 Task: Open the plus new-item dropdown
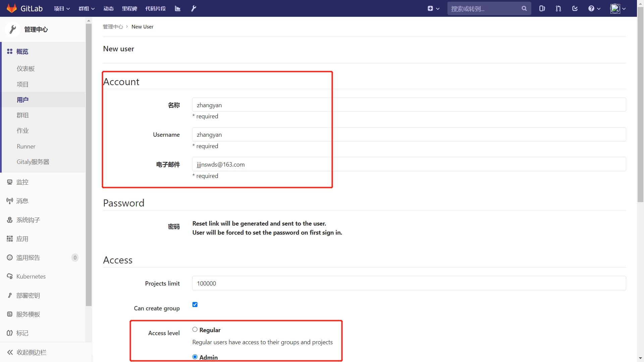pyautogui.click(x=433, y=8)
